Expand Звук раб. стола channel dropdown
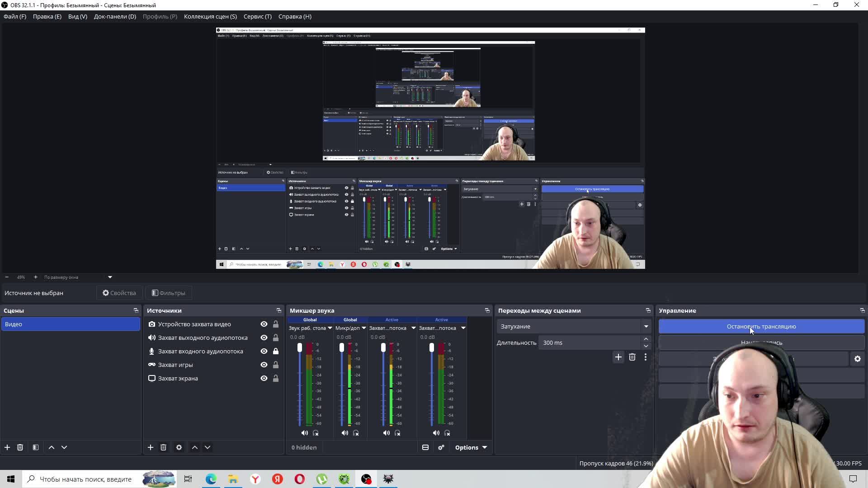Viewport: 868px width, 488px height. click(x=330, y=328)
